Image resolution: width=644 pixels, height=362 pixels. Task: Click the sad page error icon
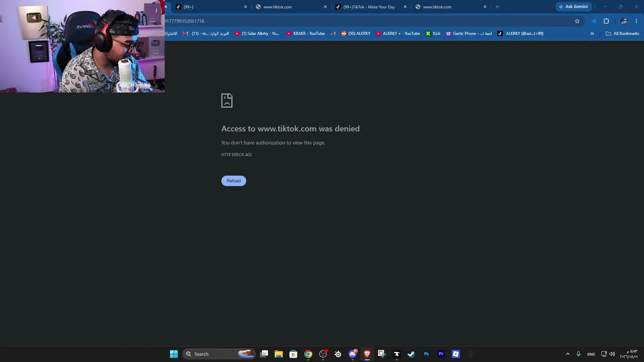227,101
